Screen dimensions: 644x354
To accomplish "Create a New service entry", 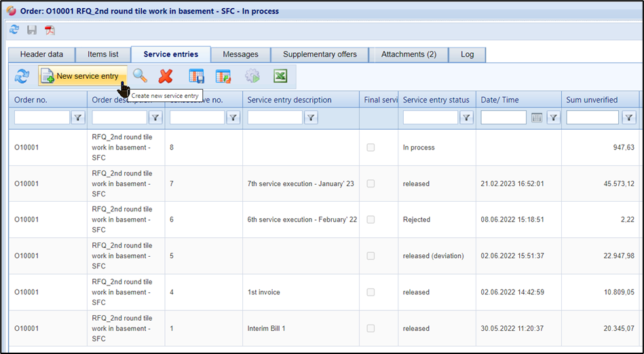I will [81, 76].
